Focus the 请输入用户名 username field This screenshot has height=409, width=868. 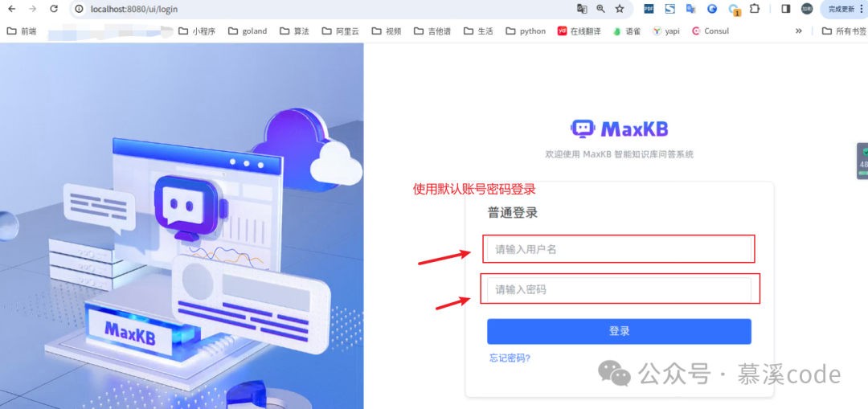tap(619, 250)
